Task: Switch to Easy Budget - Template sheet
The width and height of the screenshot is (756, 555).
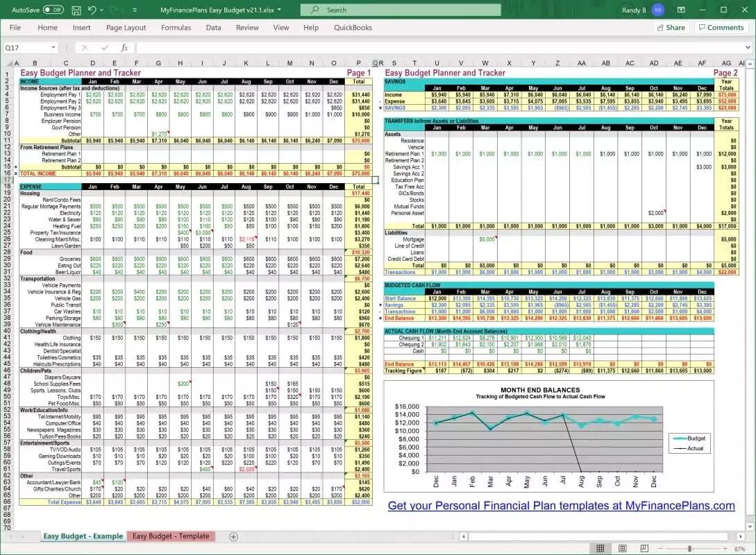Action: pyautogui.click(x=171, y=536)
